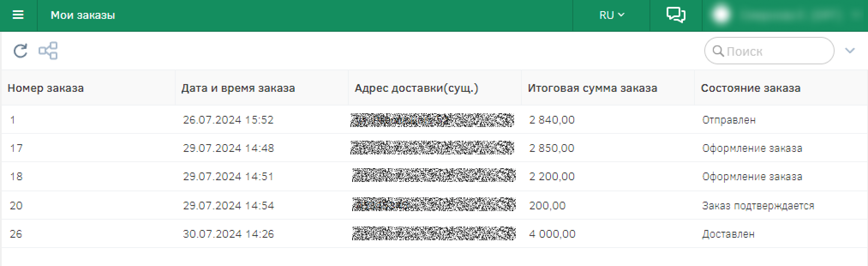Image resolution: width=868 pixels, height=266 pixels.
Task: Open the hamburger main menu
Action: [x=18, y=15]
